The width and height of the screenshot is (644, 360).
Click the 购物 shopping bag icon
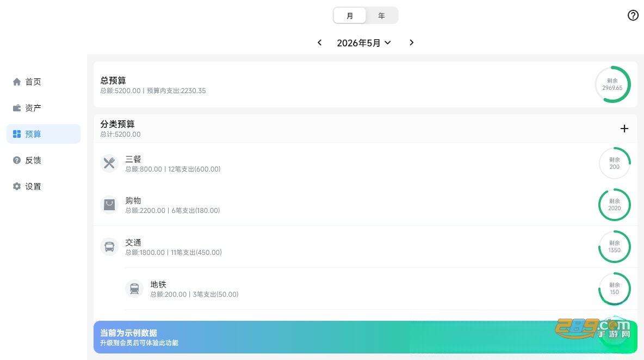click(109, 204)
